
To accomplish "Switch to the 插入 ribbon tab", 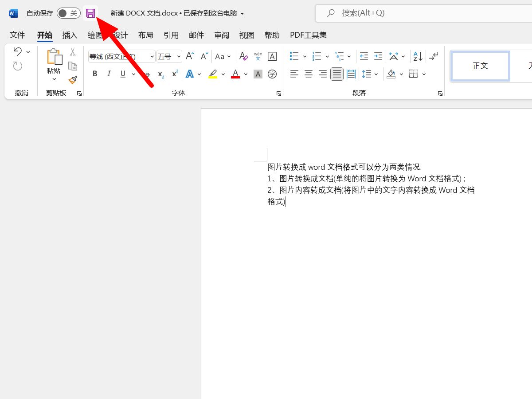I will pos(69,35).
